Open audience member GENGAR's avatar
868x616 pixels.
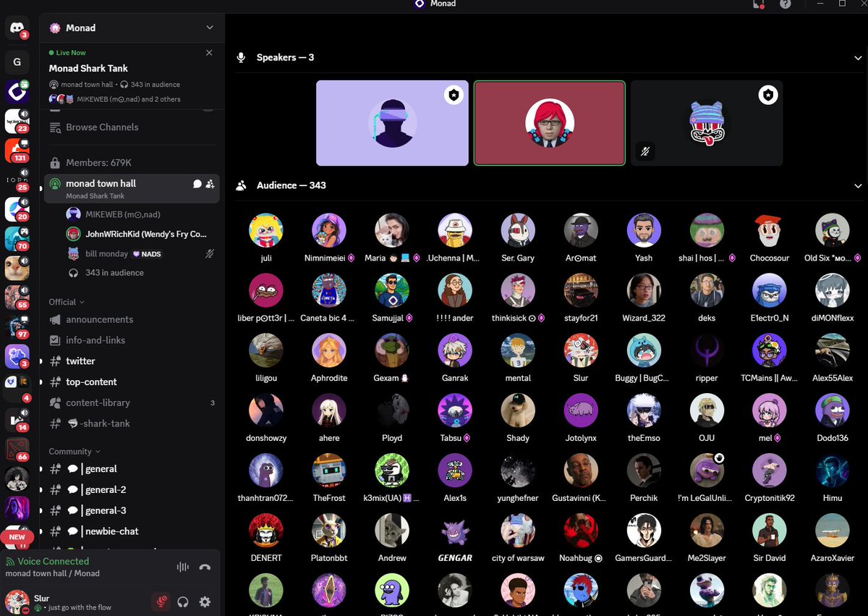[x=455, y=531]
